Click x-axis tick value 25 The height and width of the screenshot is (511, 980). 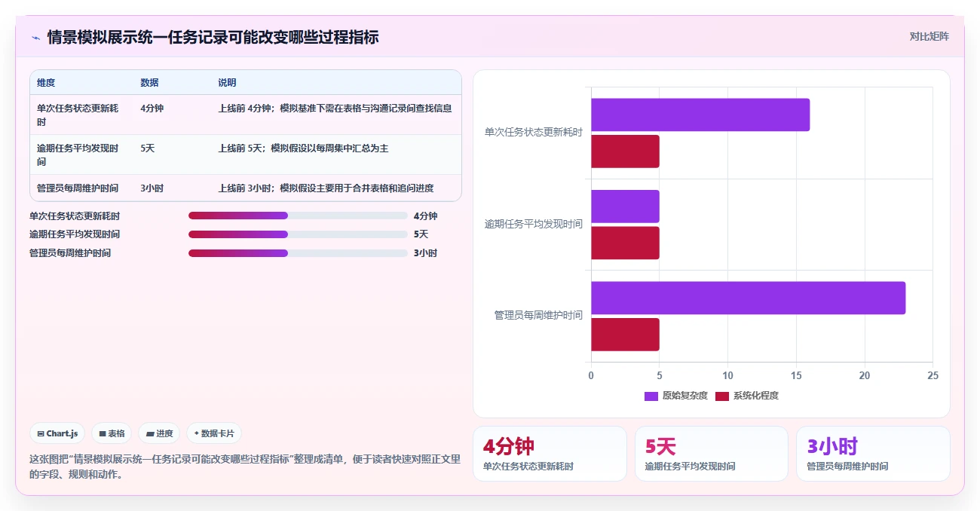[x=933, y=375]
